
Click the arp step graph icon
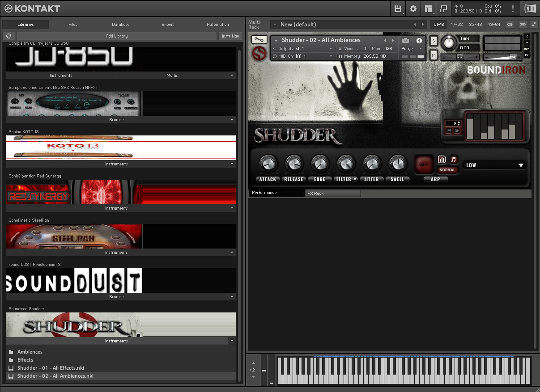click(x=442, y=159)
